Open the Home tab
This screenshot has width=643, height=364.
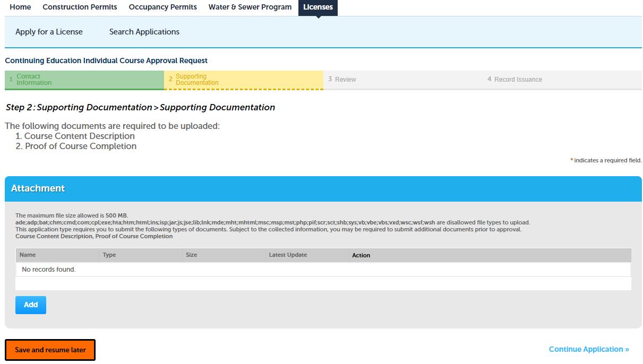click(x=20, y=7)
